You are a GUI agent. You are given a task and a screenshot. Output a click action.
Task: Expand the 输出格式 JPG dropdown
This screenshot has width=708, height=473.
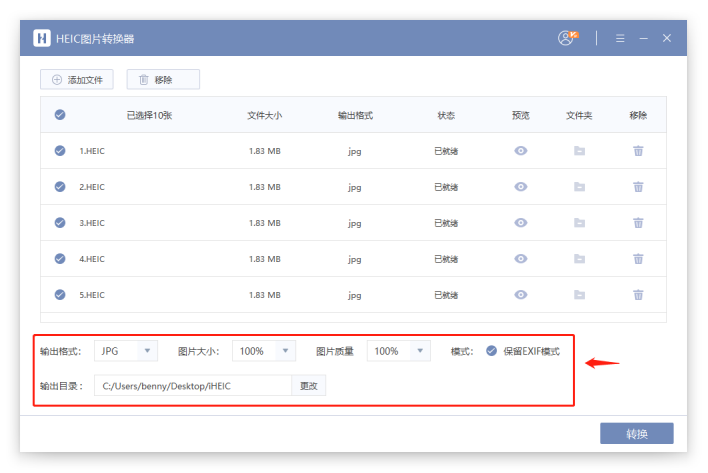[126, 351]
